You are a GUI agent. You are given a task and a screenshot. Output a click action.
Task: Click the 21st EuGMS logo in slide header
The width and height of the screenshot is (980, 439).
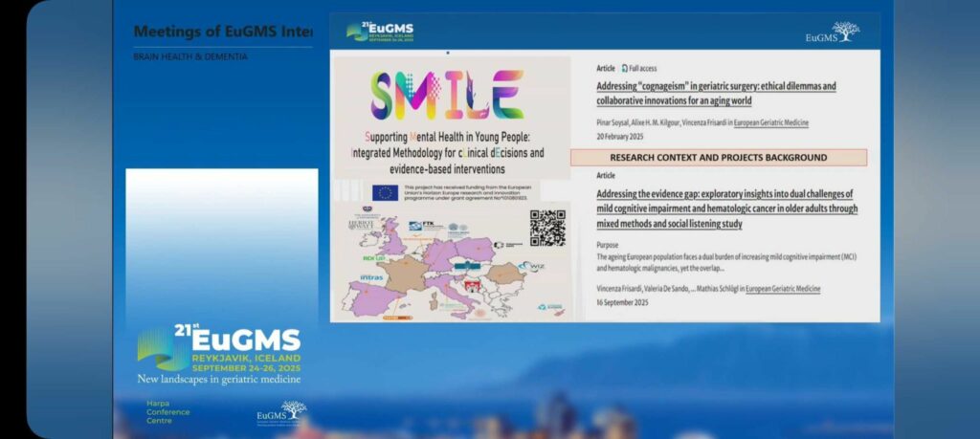click(x=380, y=32)
